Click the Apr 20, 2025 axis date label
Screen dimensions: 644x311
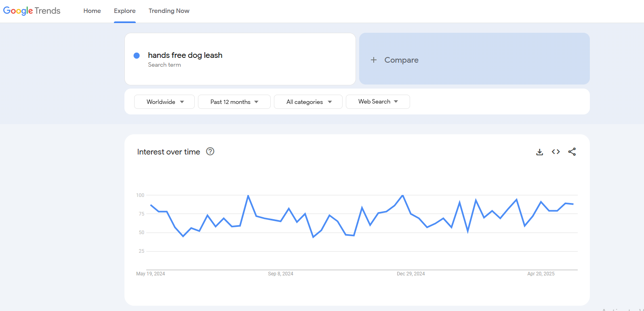[x=541, y=274]
